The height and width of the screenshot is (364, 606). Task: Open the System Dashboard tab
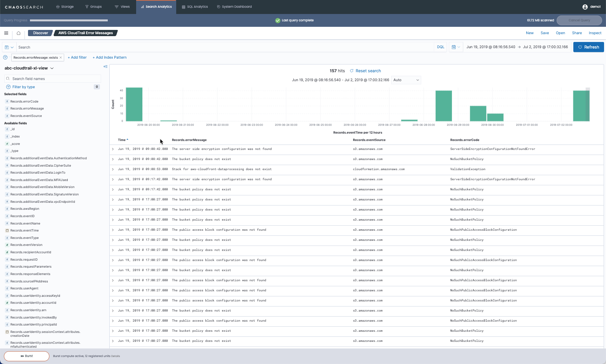click(234, 7)
